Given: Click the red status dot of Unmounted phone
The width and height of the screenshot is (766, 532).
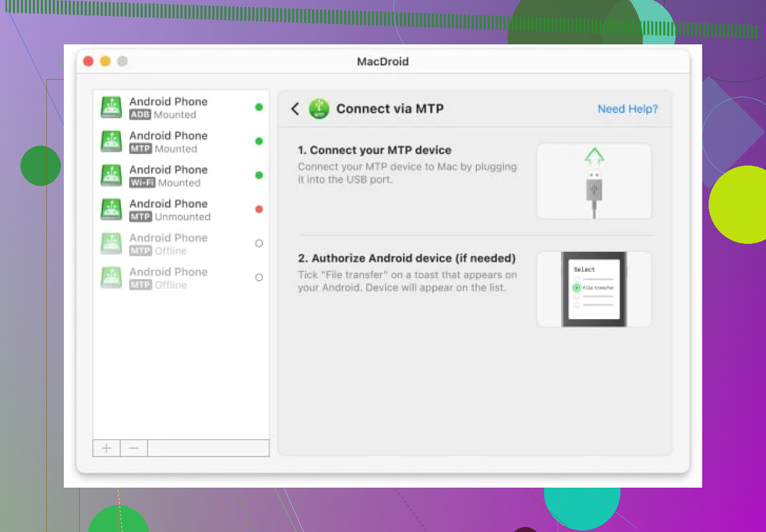Looking at the screenshot, I should click(x=259, y=209).
